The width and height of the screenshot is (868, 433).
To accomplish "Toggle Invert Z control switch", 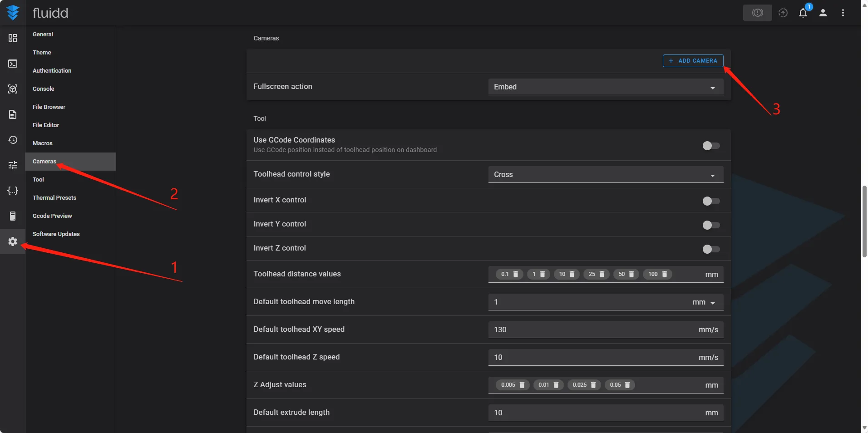I will point(711,249).
